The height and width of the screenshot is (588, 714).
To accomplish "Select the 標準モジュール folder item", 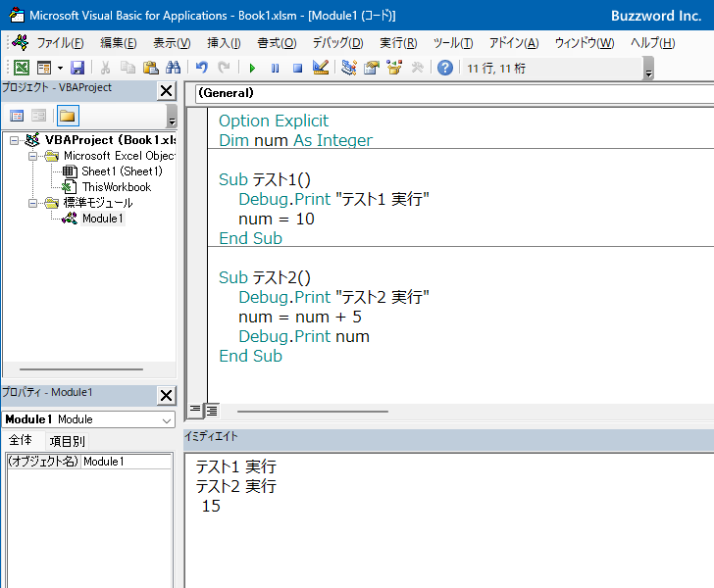I will click(98, 203).
